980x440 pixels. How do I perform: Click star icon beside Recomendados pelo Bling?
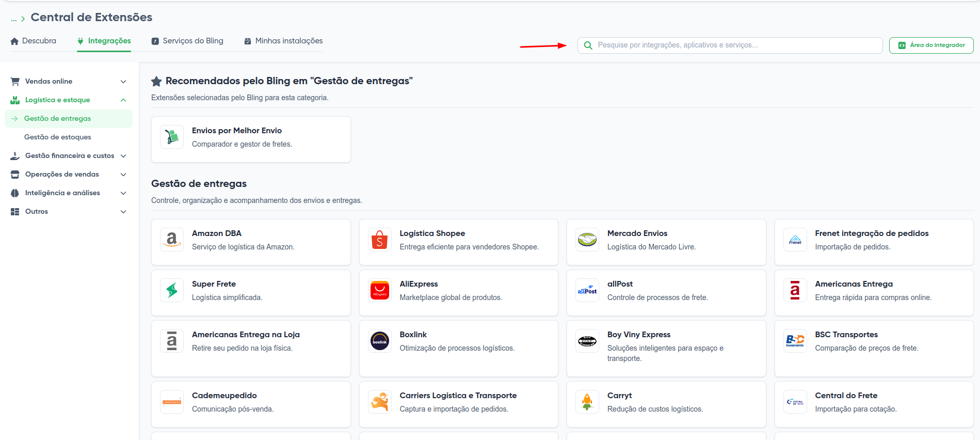pos(156,81)
